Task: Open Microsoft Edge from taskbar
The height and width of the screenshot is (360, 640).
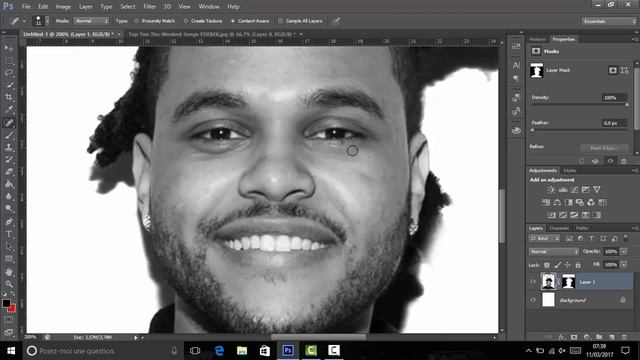Action: 219,351
